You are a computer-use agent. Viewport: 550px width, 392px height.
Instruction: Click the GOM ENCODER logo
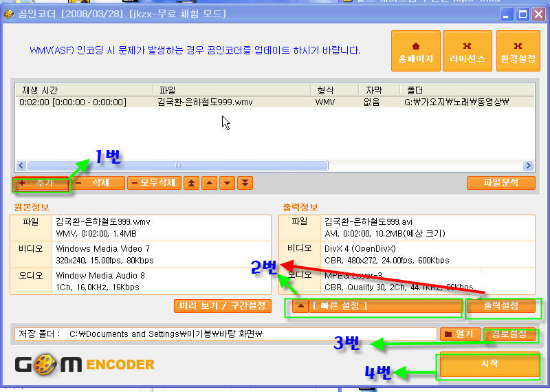pos(85,365)
